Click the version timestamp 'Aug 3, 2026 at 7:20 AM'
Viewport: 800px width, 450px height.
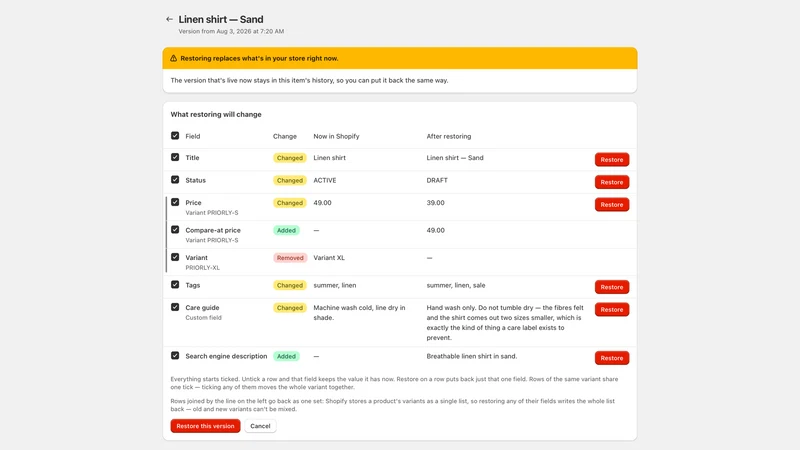[250, 32]
